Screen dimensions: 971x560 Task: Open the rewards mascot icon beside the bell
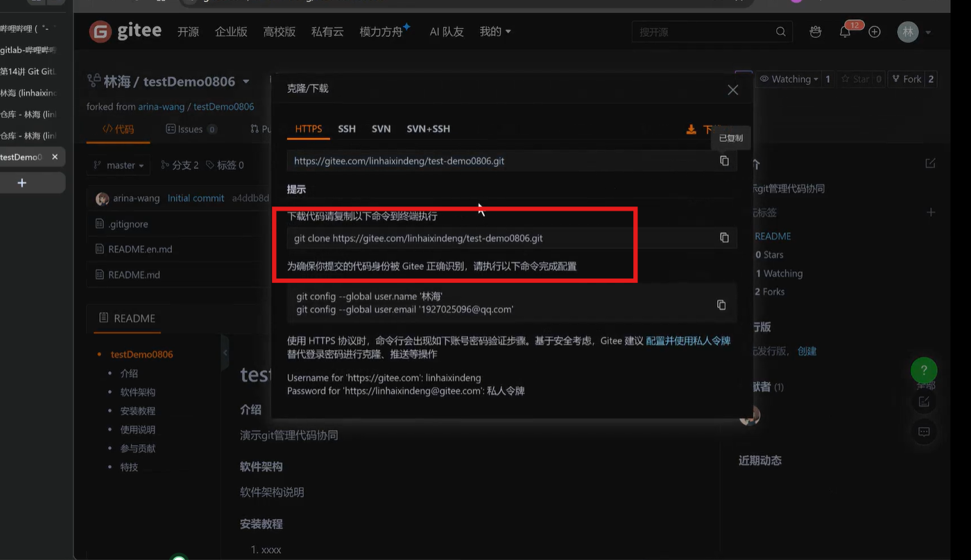tap(816, 32)
